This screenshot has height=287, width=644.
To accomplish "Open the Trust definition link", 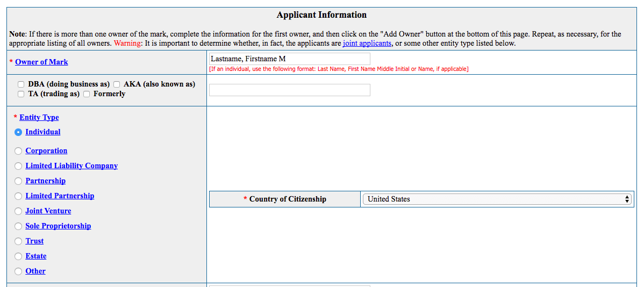I will pos(34,241).
